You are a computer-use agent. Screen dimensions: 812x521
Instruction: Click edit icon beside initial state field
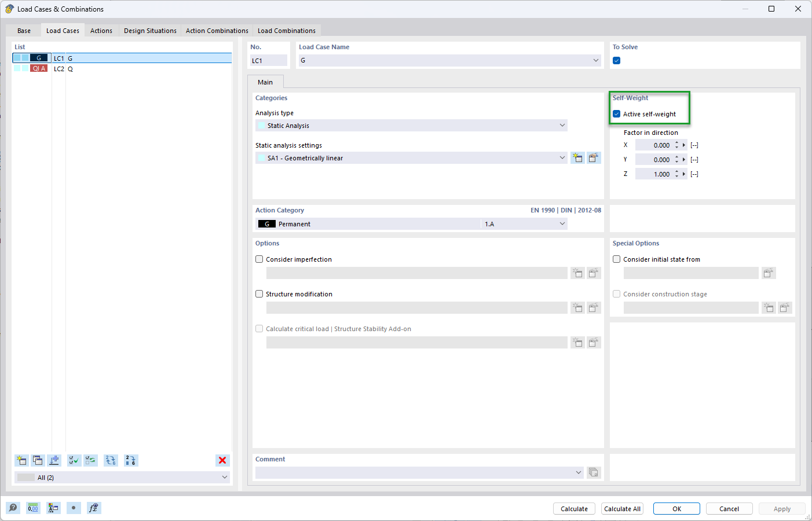click(x=769, y=273)
